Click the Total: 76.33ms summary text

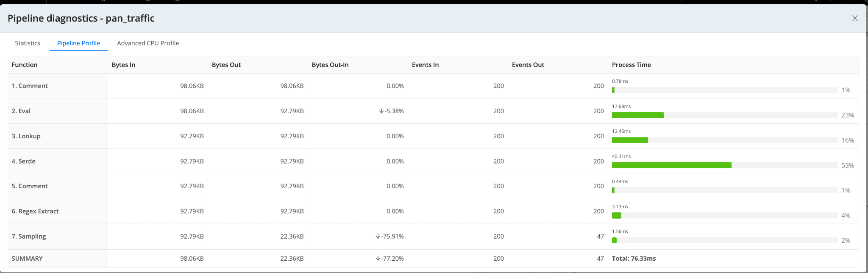(634, 259)
